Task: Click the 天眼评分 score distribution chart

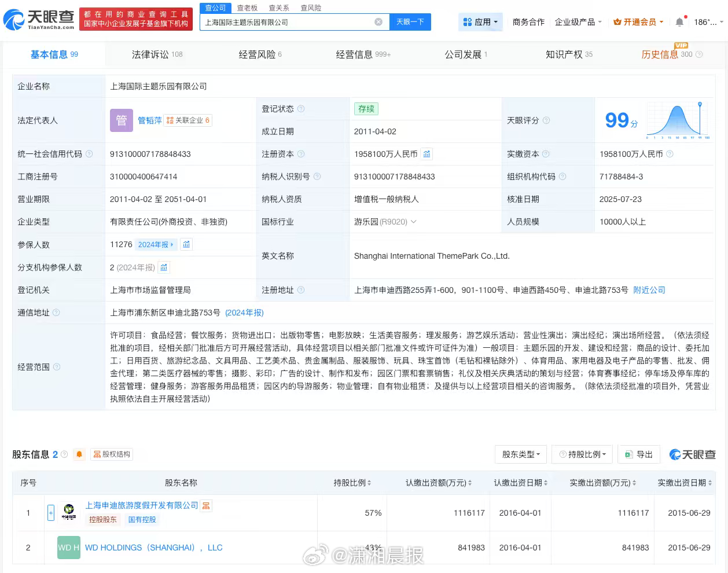Action: point(678,120)
